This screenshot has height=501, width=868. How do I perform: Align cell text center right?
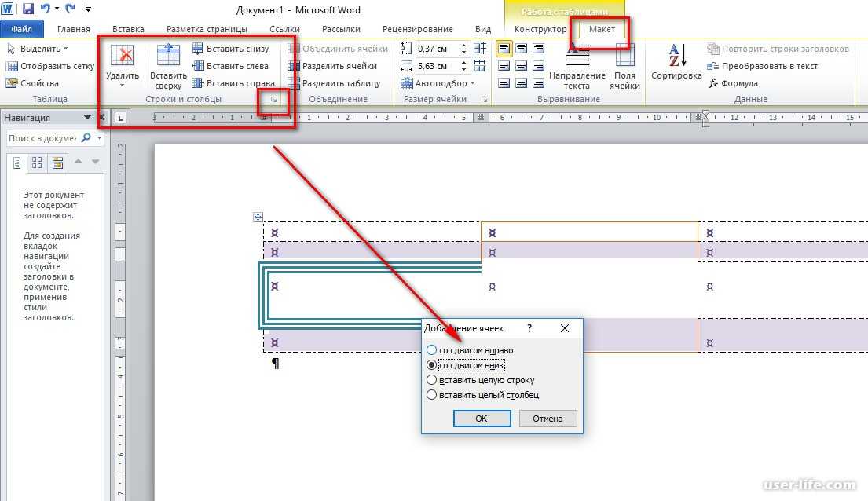point(538,66)
